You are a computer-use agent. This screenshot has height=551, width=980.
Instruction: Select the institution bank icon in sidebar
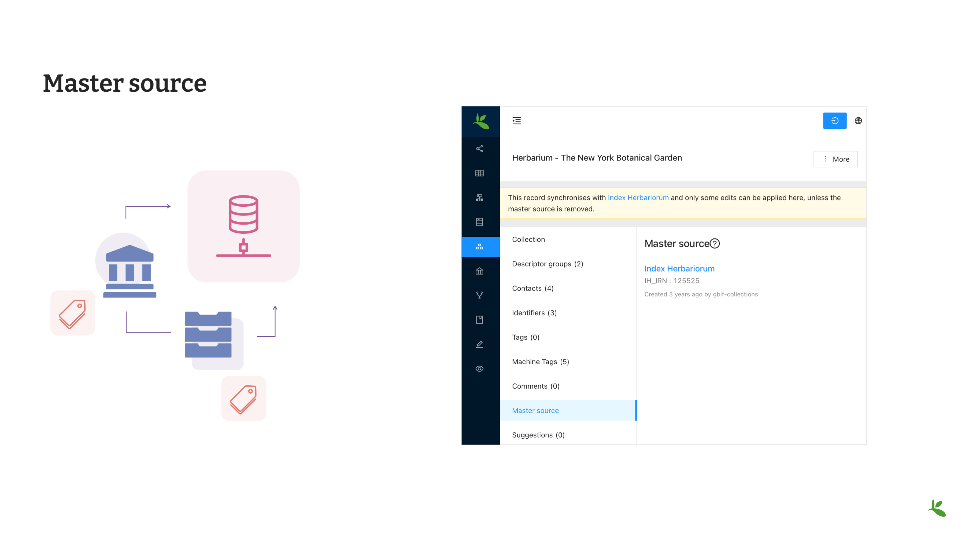(x=479, y=271)
